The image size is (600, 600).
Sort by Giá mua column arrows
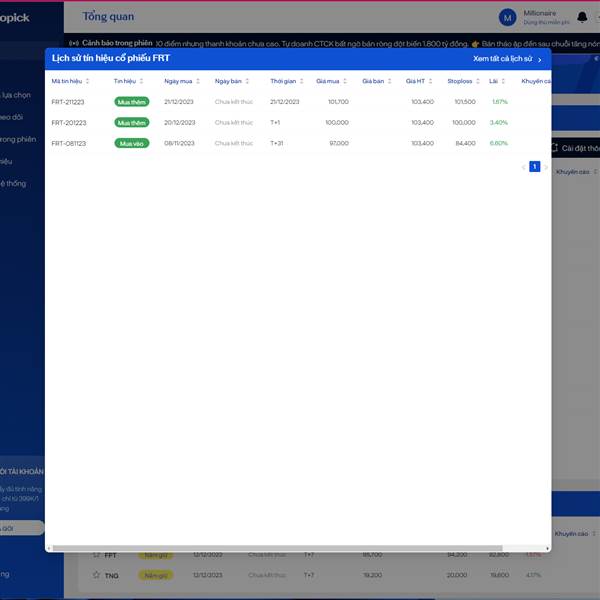pyautogui.click(x=345, y=81)
